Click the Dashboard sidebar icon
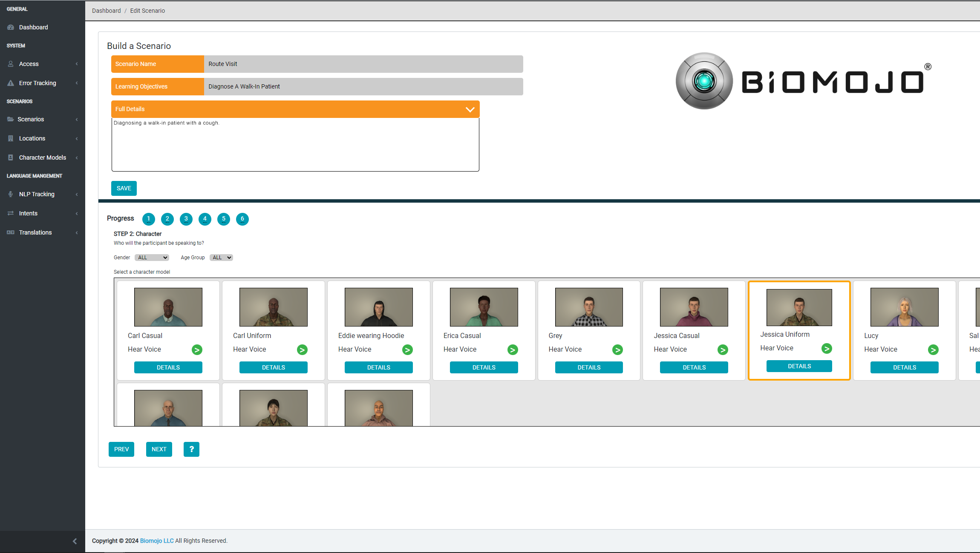The width and height of the screenshot is (980, 553). (x=11, y=27)
